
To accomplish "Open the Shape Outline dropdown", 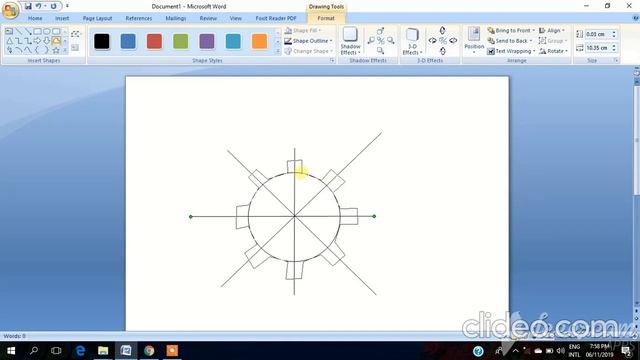I will [309, 41].
